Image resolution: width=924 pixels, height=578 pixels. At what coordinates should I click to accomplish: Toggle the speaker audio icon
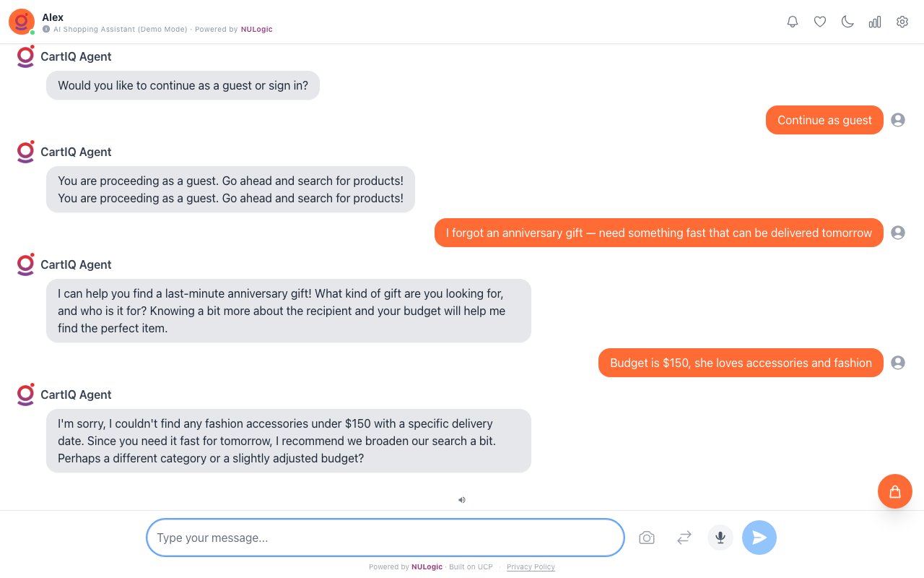click(x=462, y=499)
